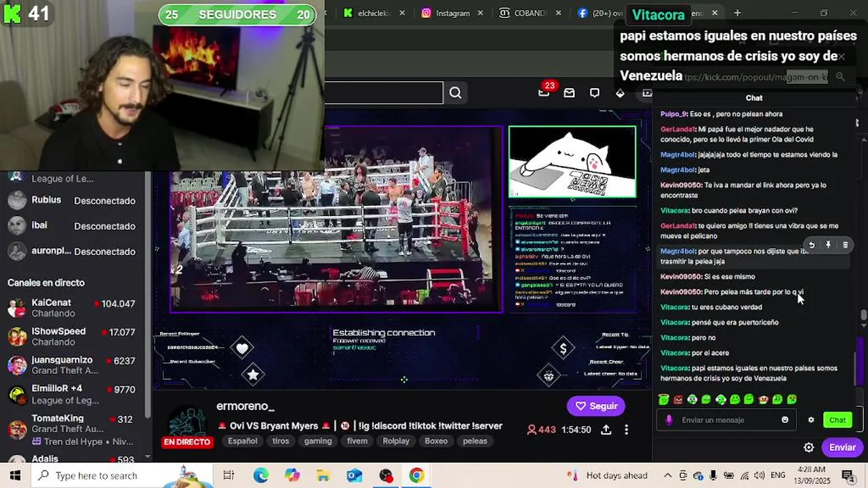Open auronpl... disconnected channel in sidebar
The image size is (868, 488).
72,251
